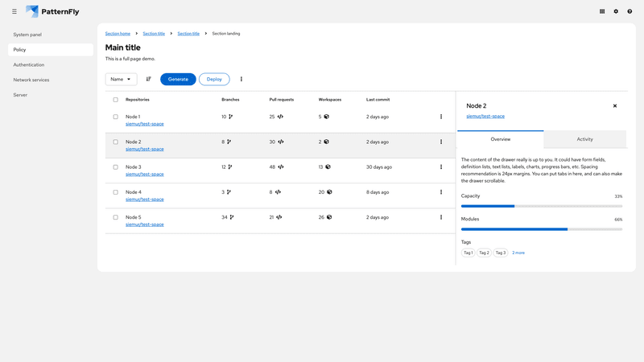Select Network services in the sidebar

coord(31,80)
